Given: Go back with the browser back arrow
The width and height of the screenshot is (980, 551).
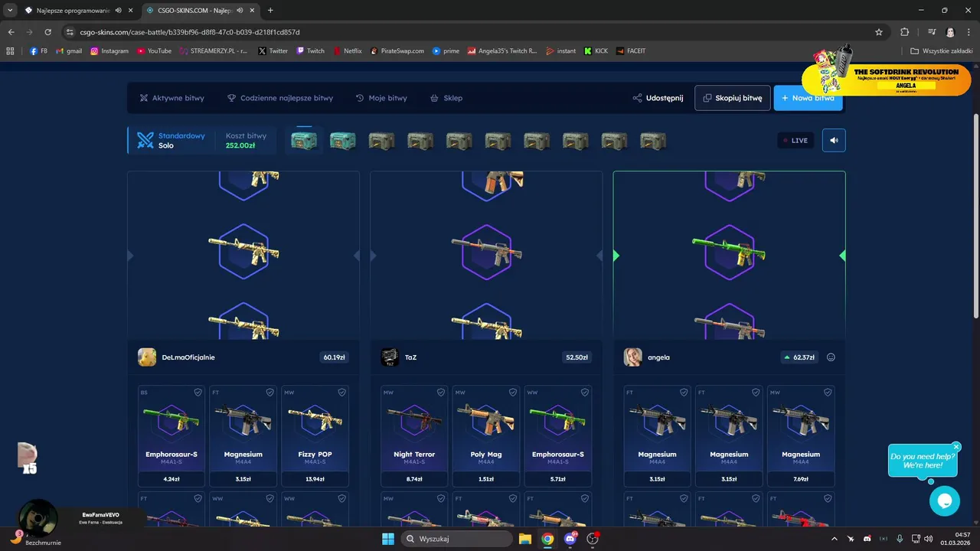Looking at the screenshot, I should tap(11, 32).
